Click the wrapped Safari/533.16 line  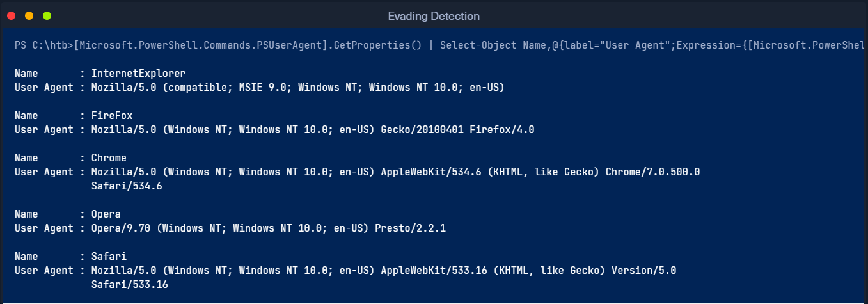coord(130,285)
